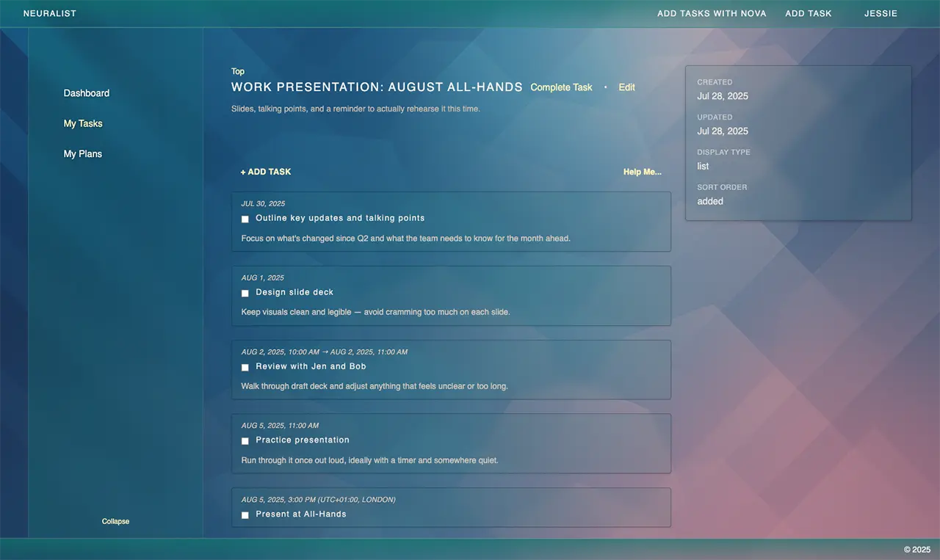
Task: Add a new task with + ADD TASK
Action: 266,171
